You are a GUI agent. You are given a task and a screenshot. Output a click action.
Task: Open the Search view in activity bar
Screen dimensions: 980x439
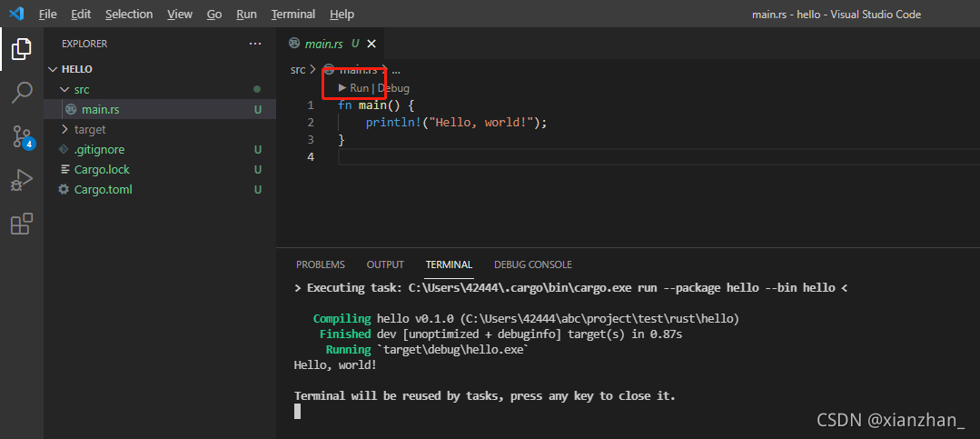[21, 93]
